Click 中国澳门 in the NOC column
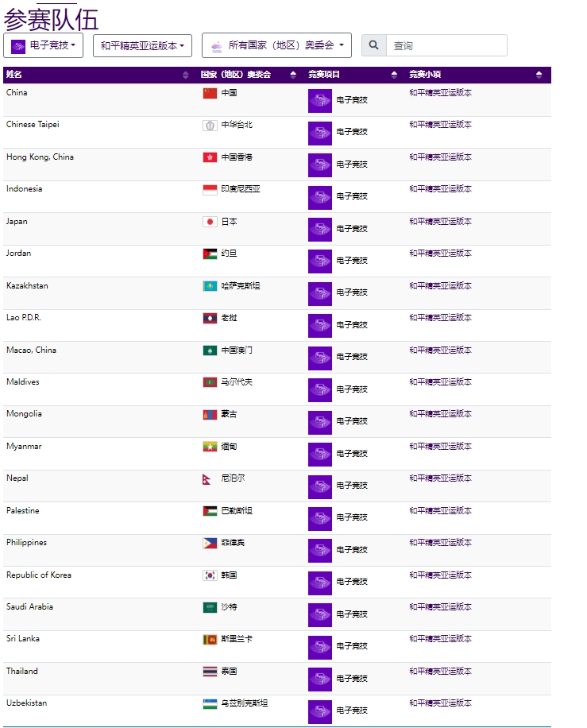Image resolution: width=587 pixels, height=728 pixels. pyautogui.click(x=237, y=350)
